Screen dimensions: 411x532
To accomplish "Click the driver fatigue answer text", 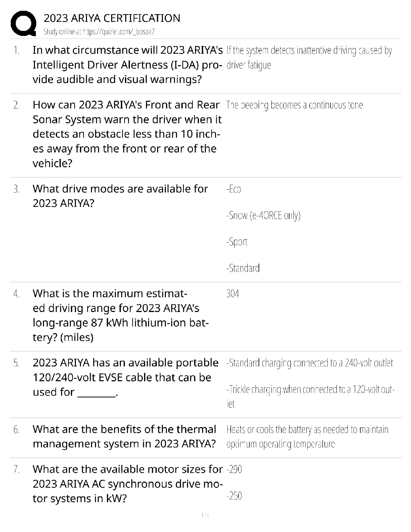I will [x=309, y=57].
